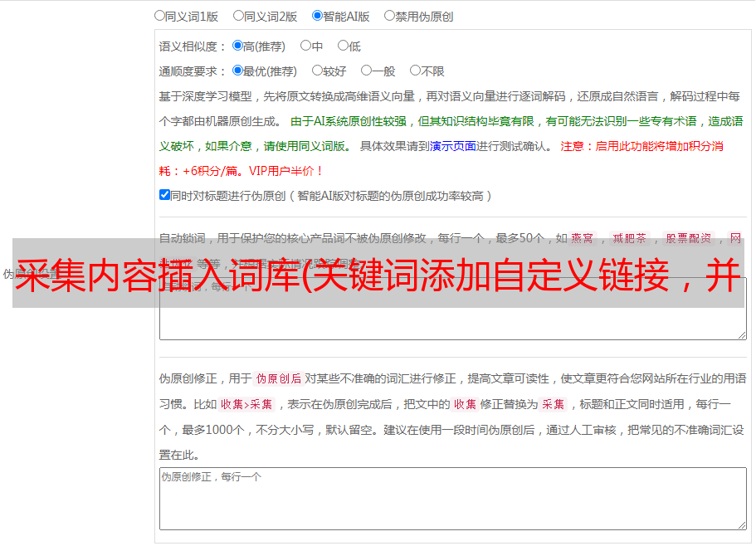Set 通顺度要求 to 不限
Image resolution: width=756 pixels, height=546 pixels.
click(x=415, y=71)
